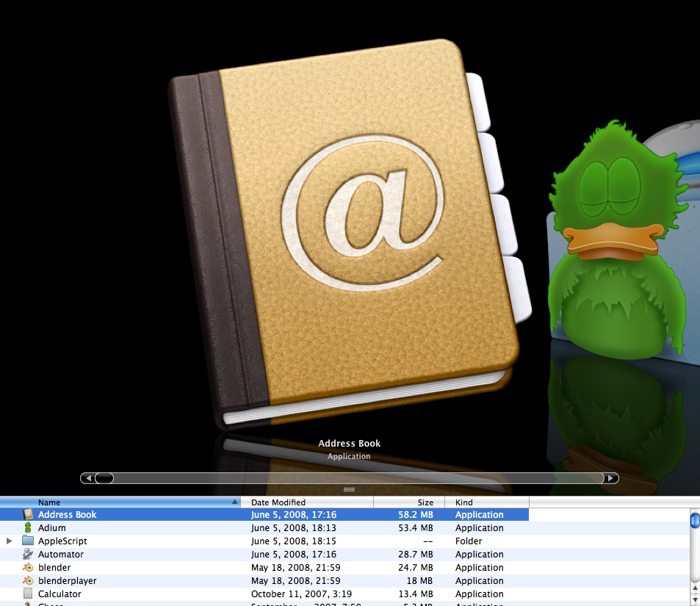Click the "Application" kind in the Calculator row
The height and width of the screenshot is (606, 700).
click(480, 594)
